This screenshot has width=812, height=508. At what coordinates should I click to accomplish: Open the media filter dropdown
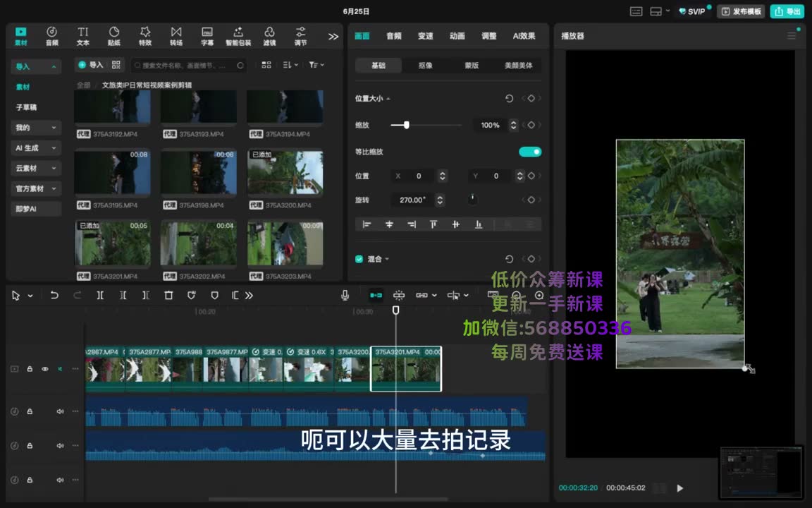point(316,65)
